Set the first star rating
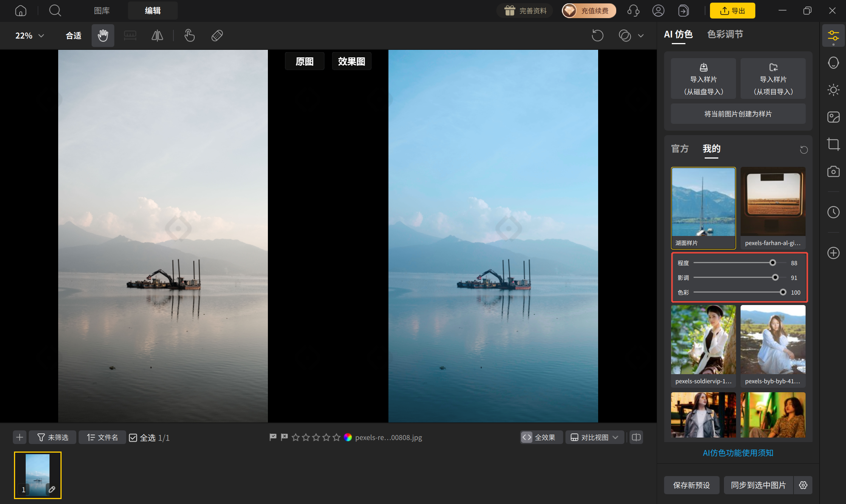This screenshot has height=504, width=846. tap(295, 437)
